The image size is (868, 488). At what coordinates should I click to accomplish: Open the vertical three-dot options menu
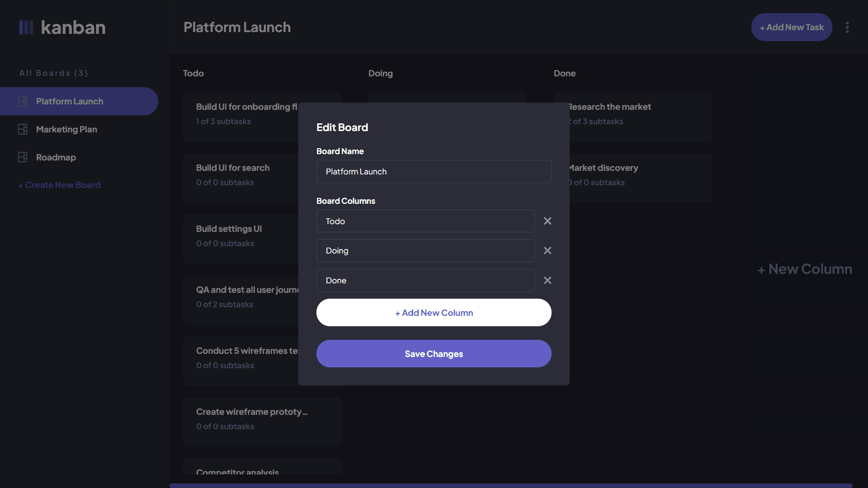(x=847, y=28)
